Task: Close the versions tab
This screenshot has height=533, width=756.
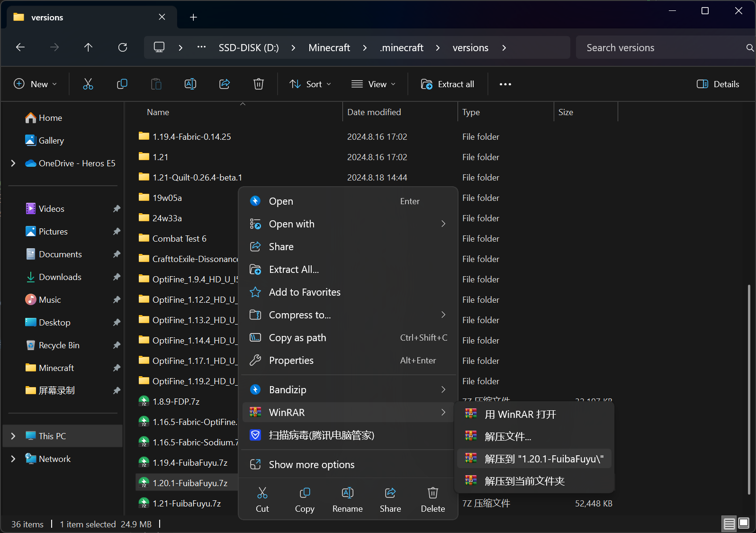Action: [x=162, y=17]
